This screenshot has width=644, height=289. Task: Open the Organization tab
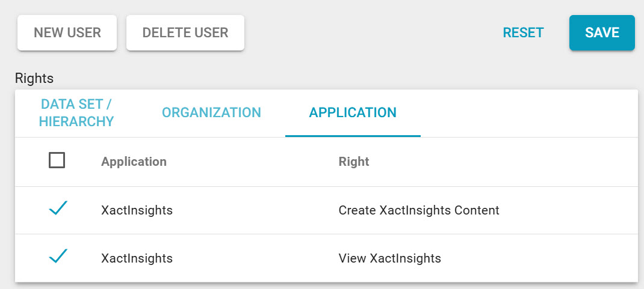(211, 112)
